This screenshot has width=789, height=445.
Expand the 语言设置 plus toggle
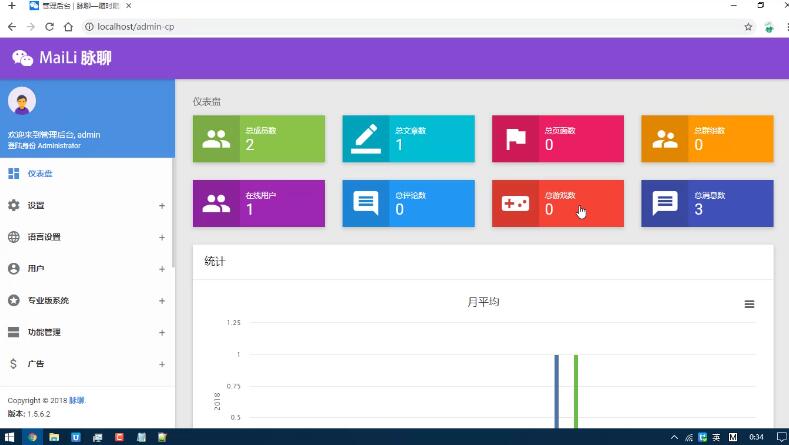coord(162,238)
